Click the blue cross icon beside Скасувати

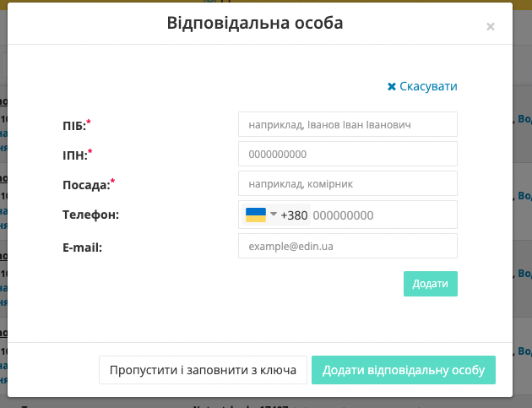tap(392, 86)
